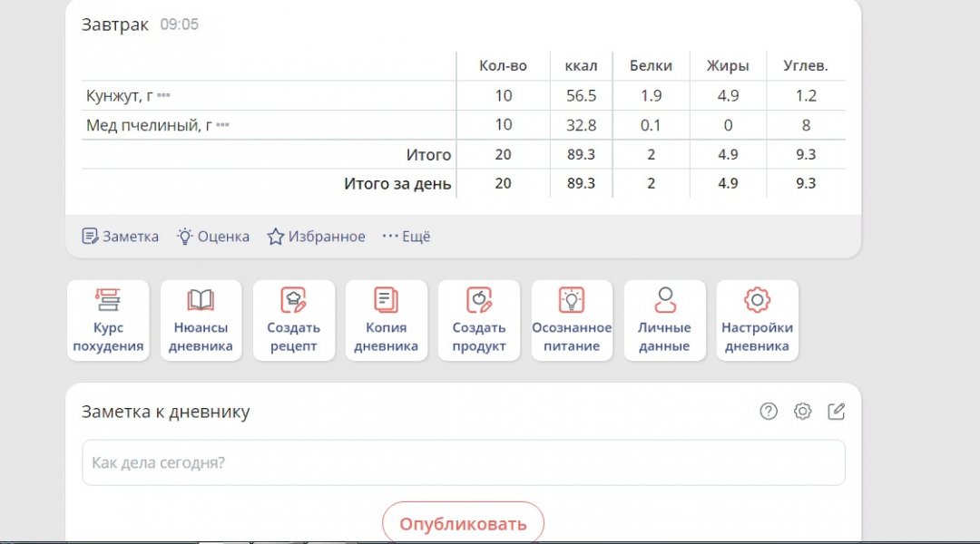Image resolution: width=980 pixels, height=544 pixels.
Task: Open Осознанное питание lightbulb tile
Action: coord(572,320)
